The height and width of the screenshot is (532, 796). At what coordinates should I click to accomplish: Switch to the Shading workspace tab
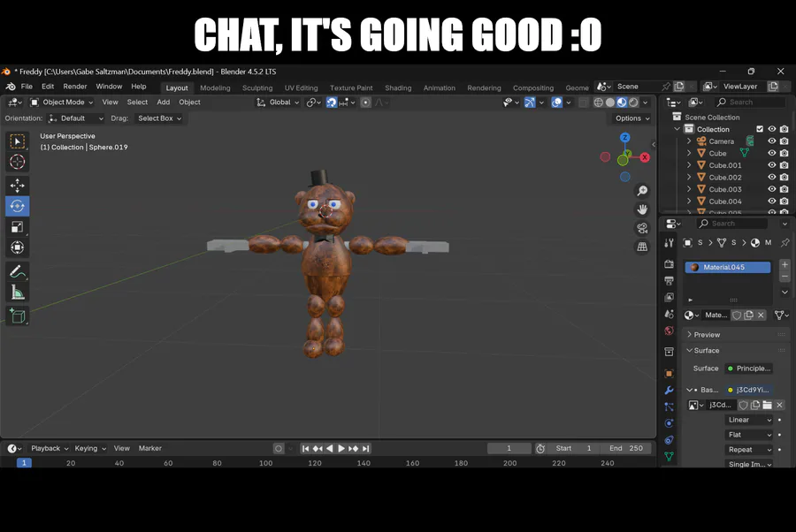click(x=398, y=87)
